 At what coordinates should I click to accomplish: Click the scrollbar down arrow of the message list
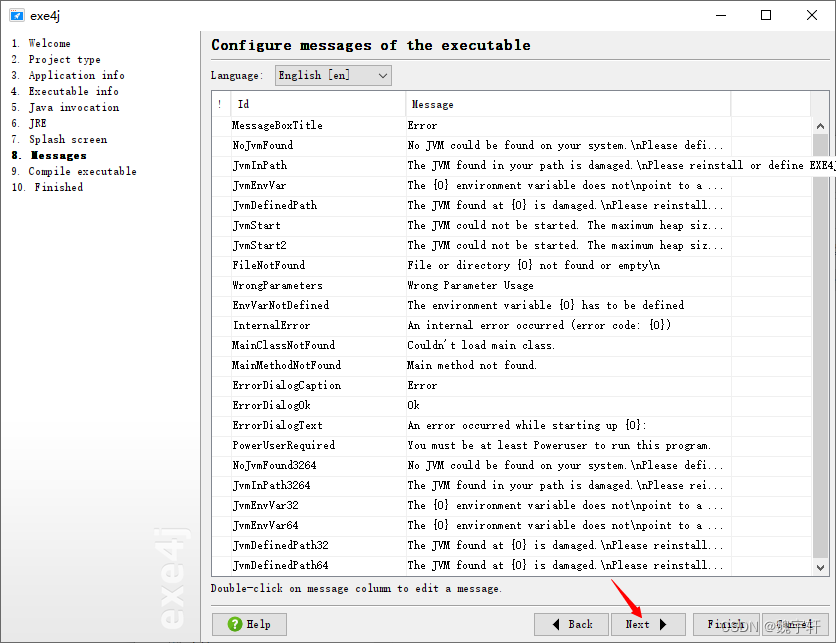822,568
